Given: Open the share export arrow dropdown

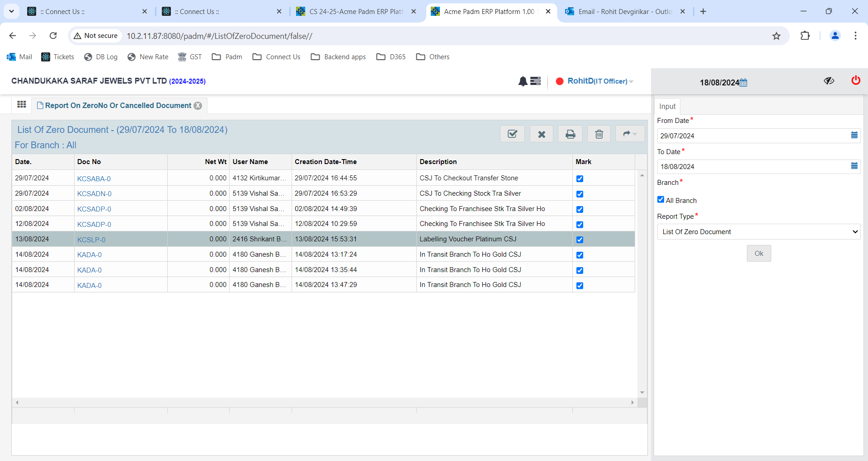Looking at the screenshot, I should point(630,134).
